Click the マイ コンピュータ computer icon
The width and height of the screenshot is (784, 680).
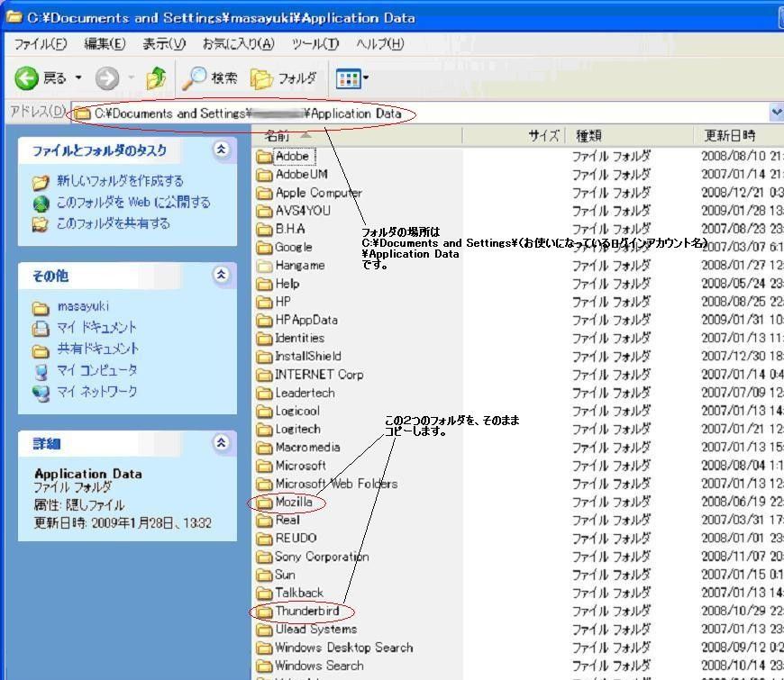pos(41,371)
